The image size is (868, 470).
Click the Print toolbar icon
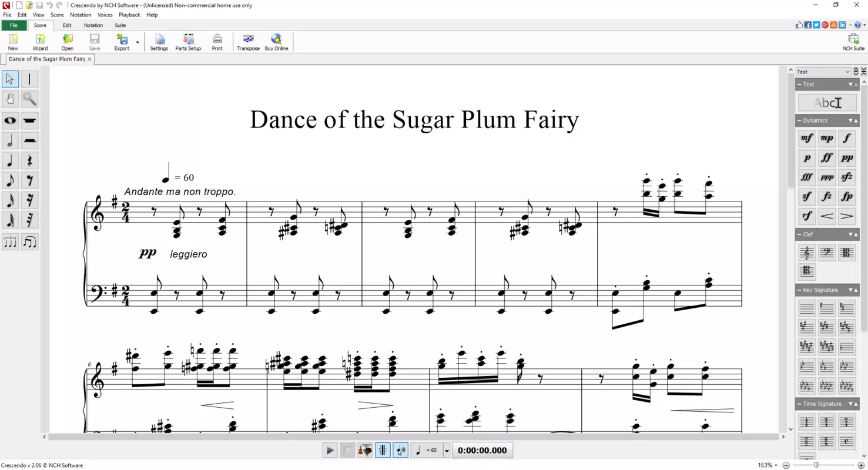click(x=217, y=42)
